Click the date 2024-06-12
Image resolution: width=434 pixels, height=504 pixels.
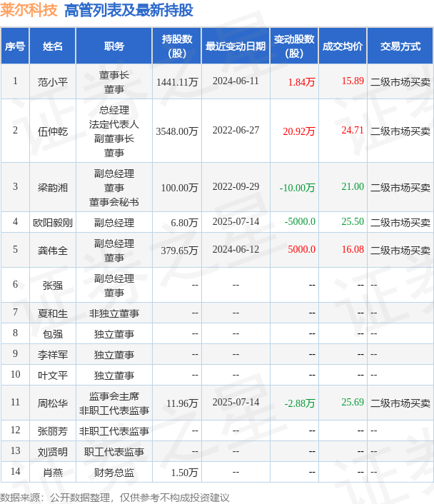236,249
